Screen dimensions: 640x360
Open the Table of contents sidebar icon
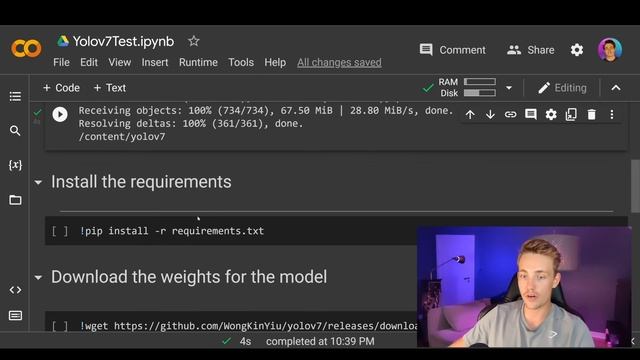click(15, 96)
